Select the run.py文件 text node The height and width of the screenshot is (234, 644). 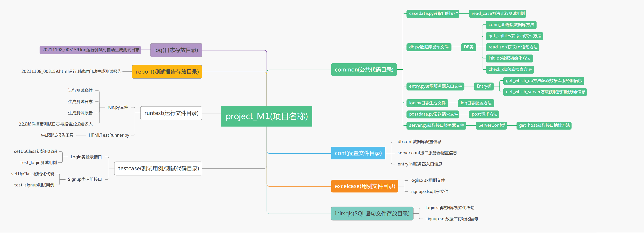118,107
